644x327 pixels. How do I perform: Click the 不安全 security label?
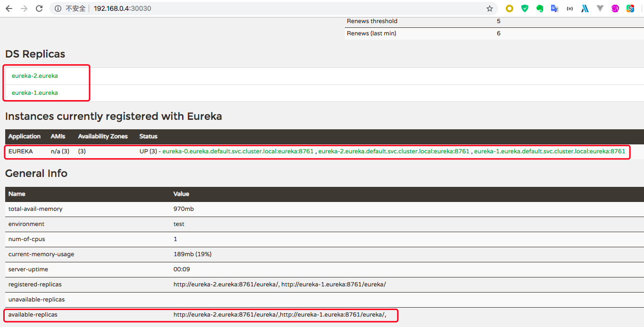(75, 8)
